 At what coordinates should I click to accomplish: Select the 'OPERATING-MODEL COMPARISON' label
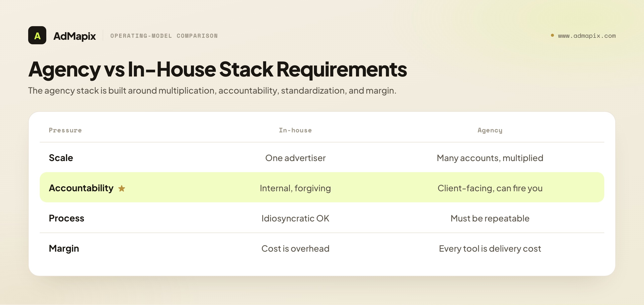coord(164,36)
